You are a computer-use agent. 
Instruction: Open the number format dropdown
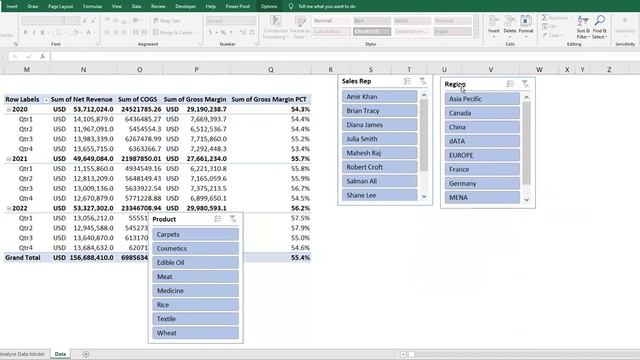[253, 20]
